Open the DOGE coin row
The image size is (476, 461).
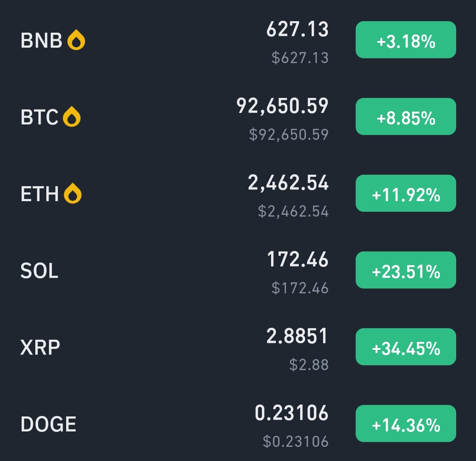[x=238, y=424]
